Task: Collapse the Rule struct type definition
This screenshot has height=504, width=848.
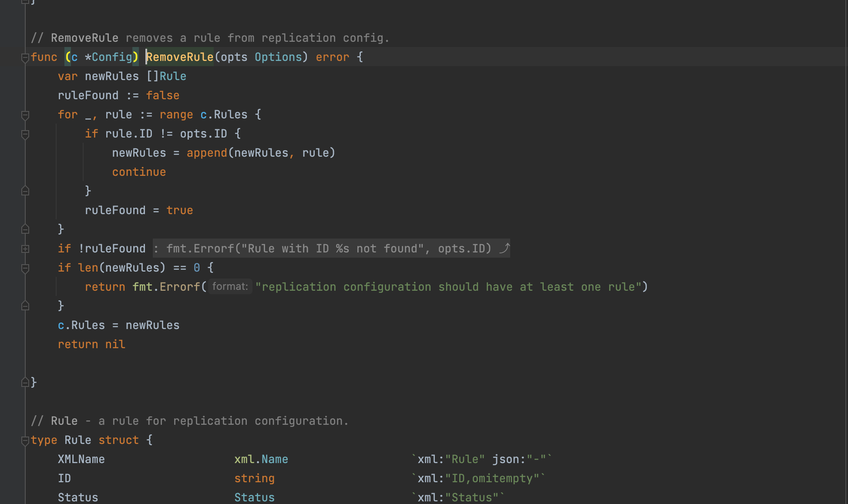Action: (x=25, y=440)
